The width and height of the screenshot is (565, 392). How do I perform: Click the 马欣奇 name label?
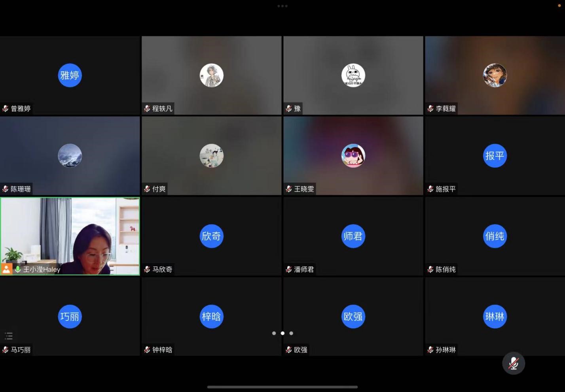[x=162, y=269]
